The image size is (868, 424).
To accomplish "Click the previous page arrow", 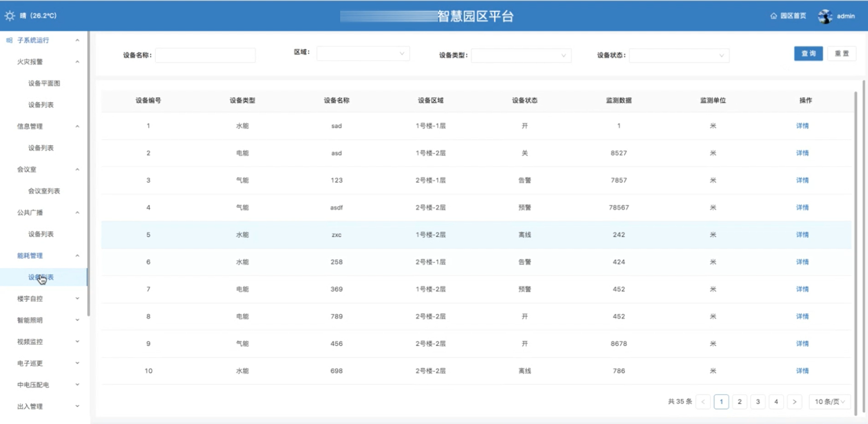I will 703,401.
